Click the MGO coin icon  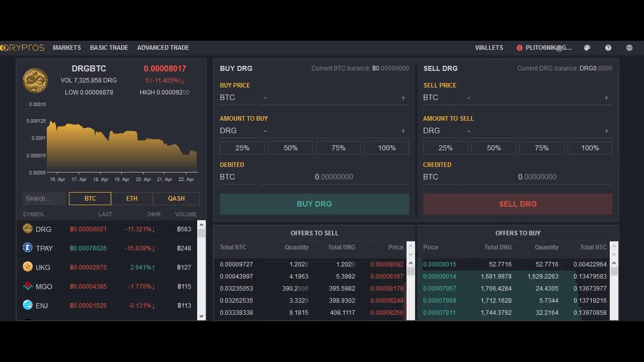point(28,286)
